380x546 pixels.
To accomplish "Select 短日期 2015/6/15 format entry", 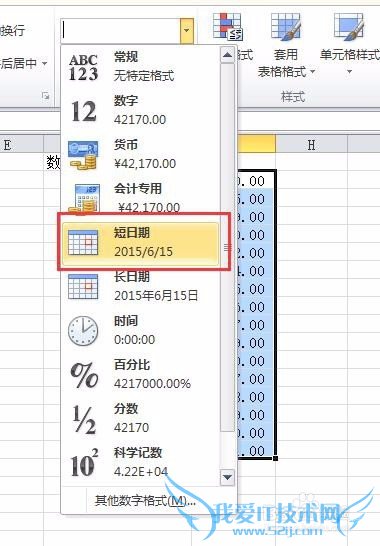I will (140, 243).
